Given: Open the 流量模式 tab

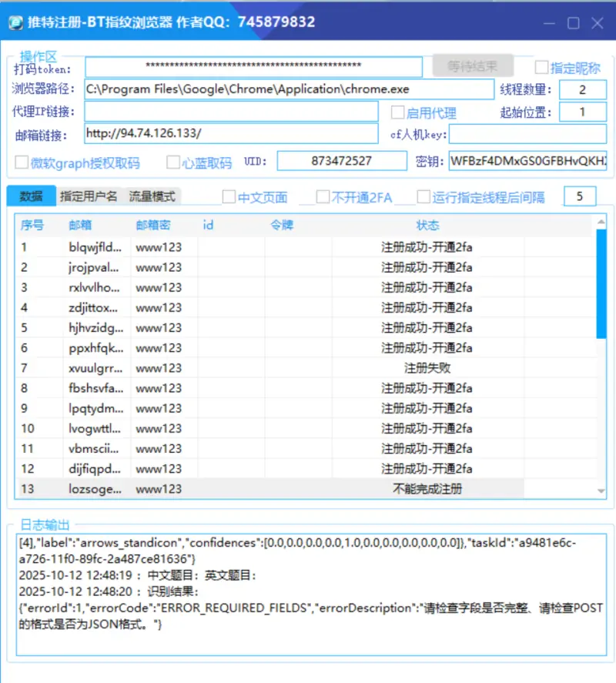Looking at the screenshot, I should (x=152, y=196).
